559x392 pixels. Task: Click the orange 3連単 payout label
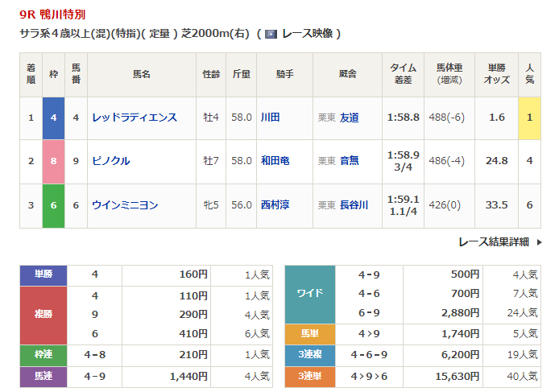coord(309,376)
